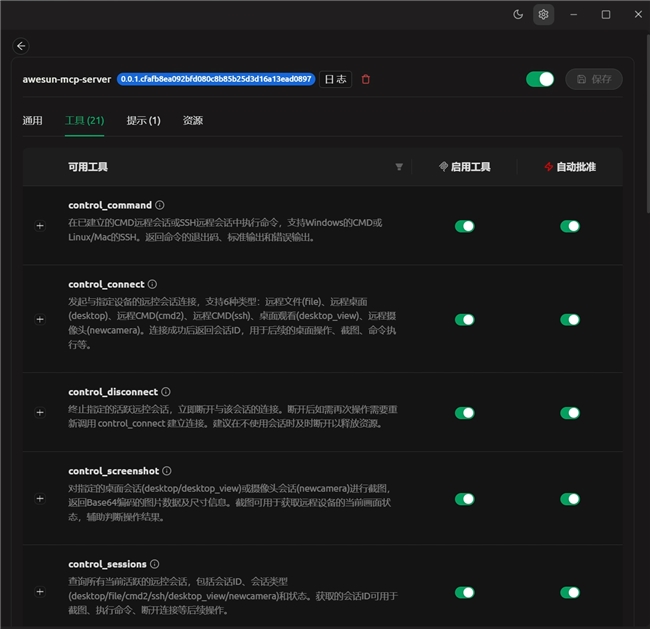Expand the control_sessions row

click(x=40, y=592)
